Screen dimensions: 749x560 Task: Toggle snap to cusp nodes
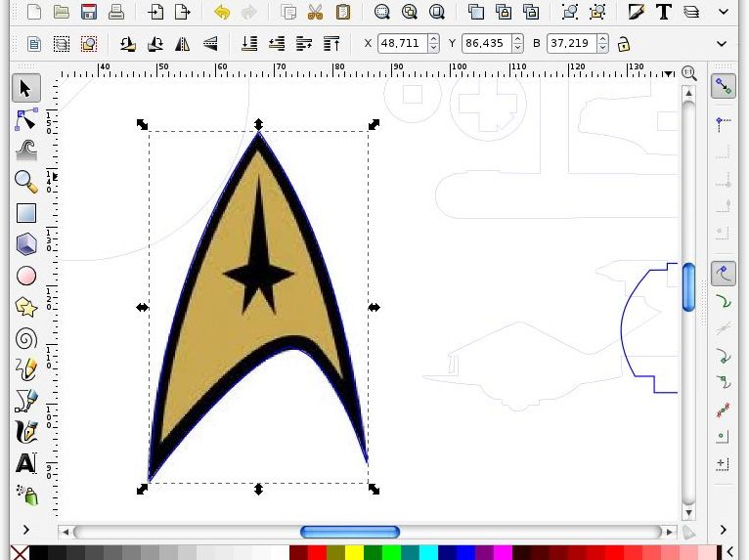pyautogui.click(x=724, y=356)
